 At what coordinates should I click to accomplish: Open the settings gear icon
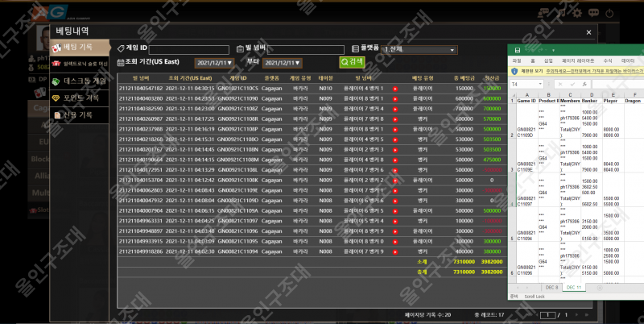[577, 13]
